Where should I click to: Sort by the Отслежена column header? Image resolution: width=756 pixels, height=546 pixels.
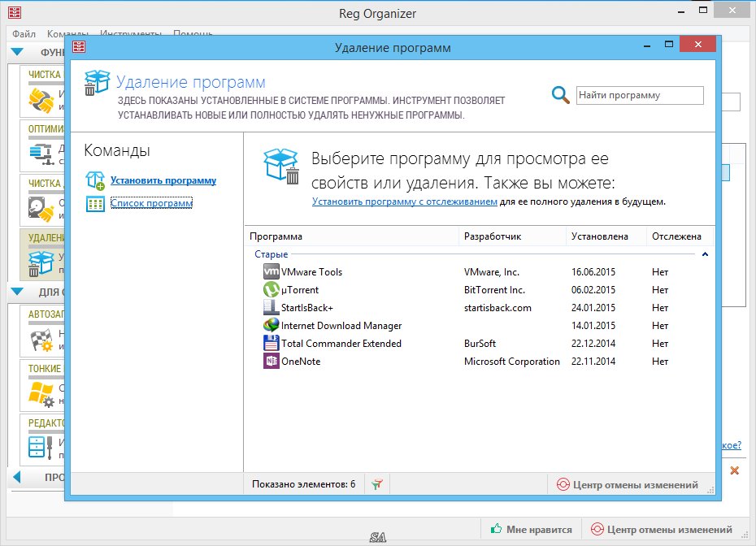click(680, 236)
